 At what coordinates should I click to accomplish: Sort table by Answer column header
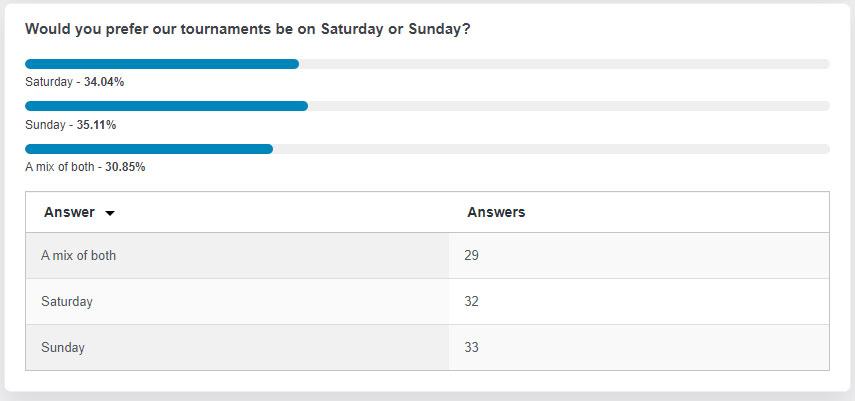click(x=69, y=212)
